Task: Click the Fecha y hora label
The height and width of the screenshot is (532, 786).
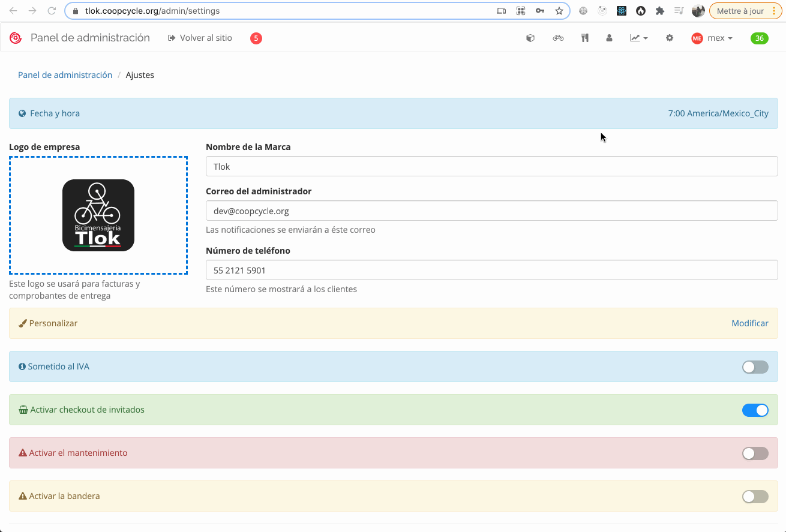Action: coord(55,113)
